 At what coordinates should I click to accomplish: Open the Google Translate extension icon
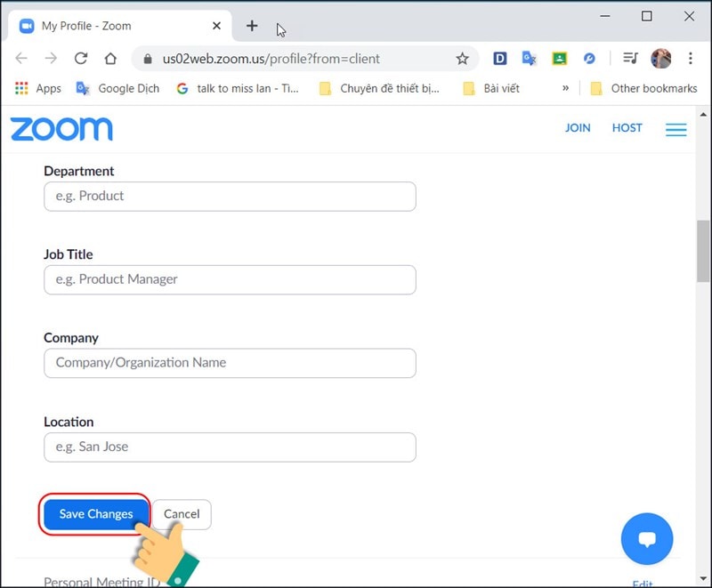529,59
